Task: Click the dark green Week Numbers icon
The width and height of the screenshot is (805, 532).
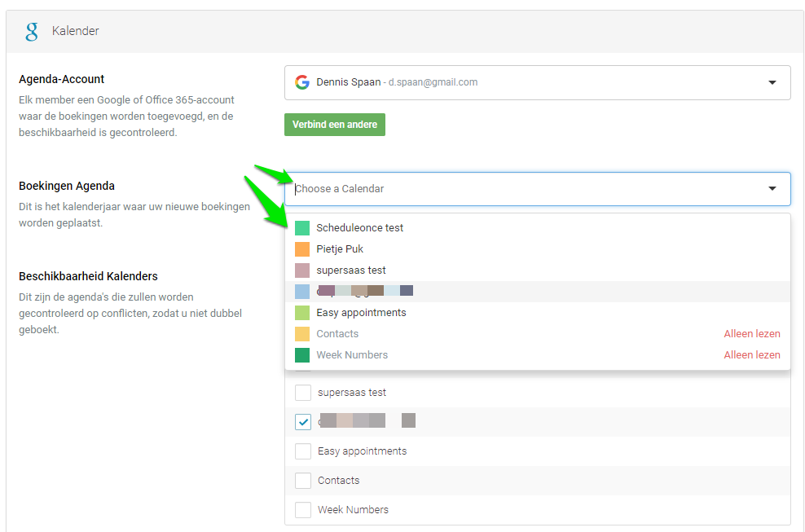Action: tap(302, 355)
